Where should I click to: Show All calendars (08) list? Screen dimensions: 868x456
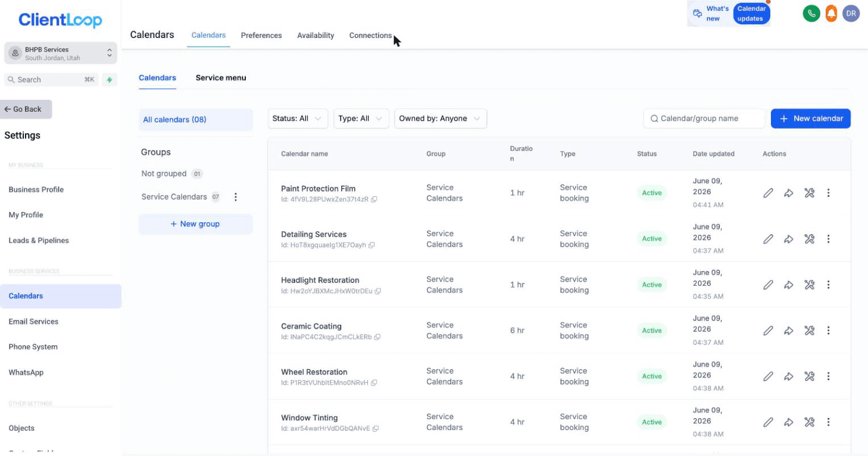pyautogui.click(x=196, y=120)
